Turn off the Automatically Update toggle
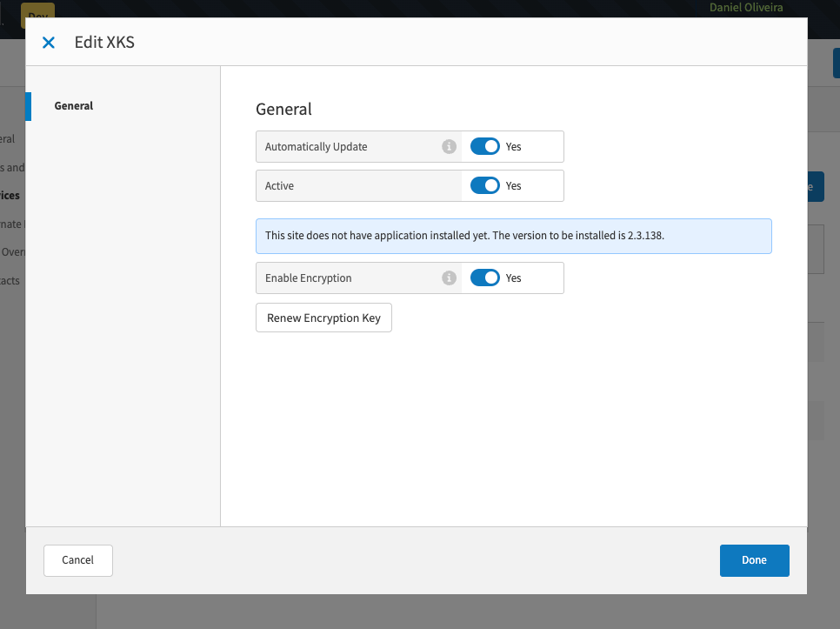 coord(485,146)
